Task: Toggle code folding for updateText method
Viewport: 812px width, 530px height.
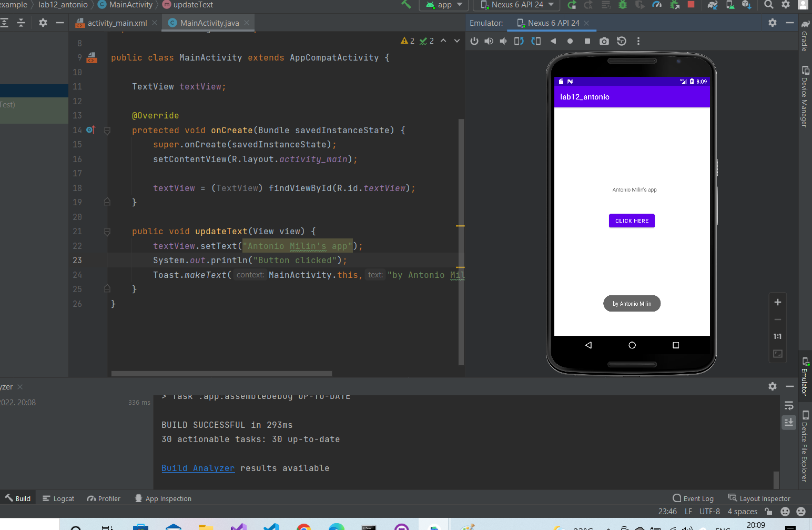Action: [x=107, y=232]
